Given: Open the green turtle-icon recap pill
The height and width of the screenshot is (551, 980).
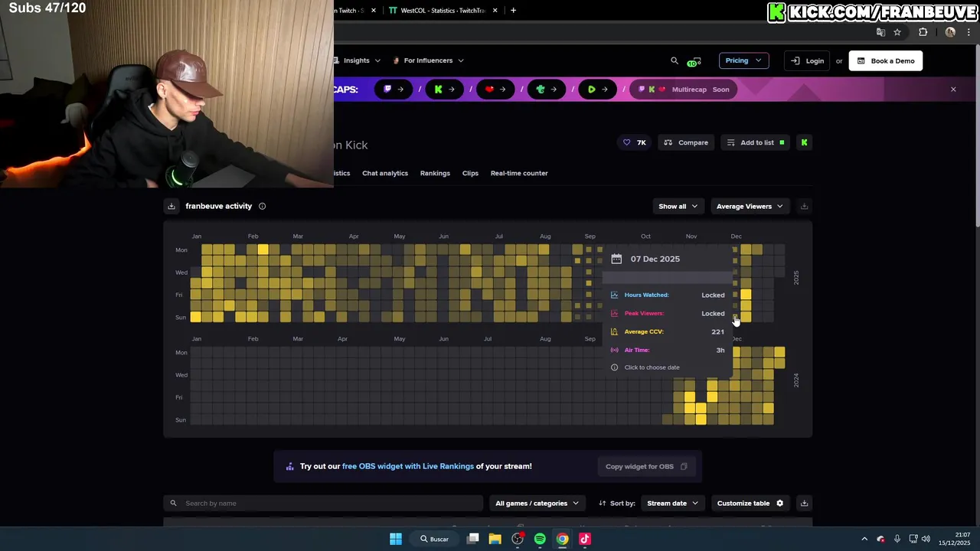Looking at the screenshot, I should point(547,90).
